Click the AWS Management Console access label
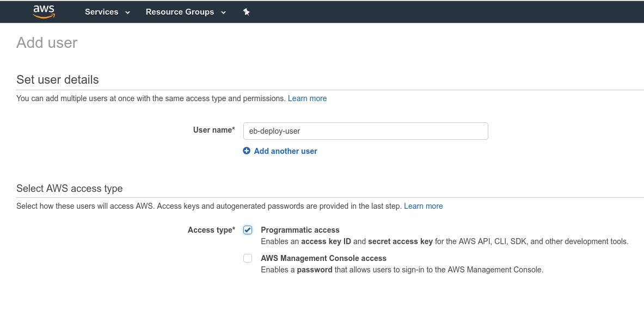This screenshot has height=311, width=644. point(323,258)
